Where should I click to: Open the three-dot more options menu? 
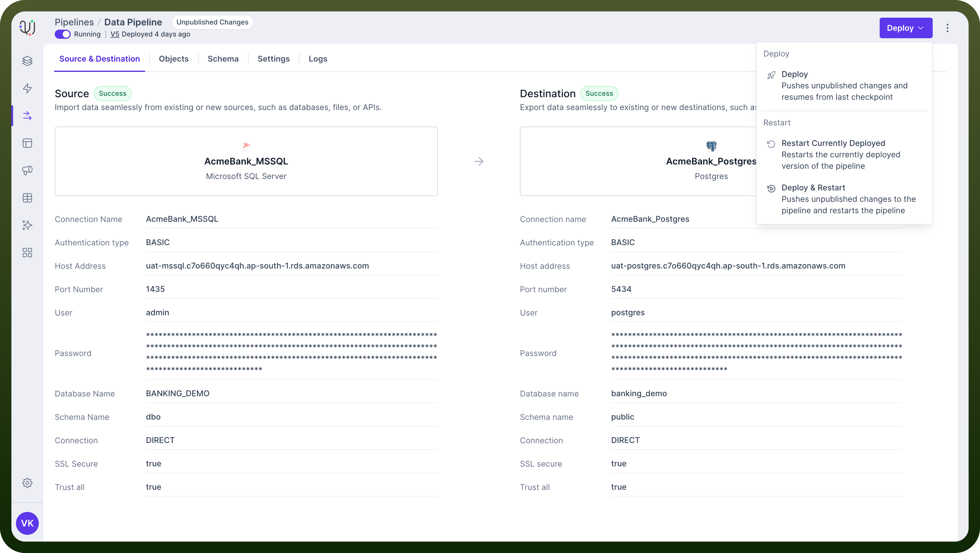[x=947, y=28]
